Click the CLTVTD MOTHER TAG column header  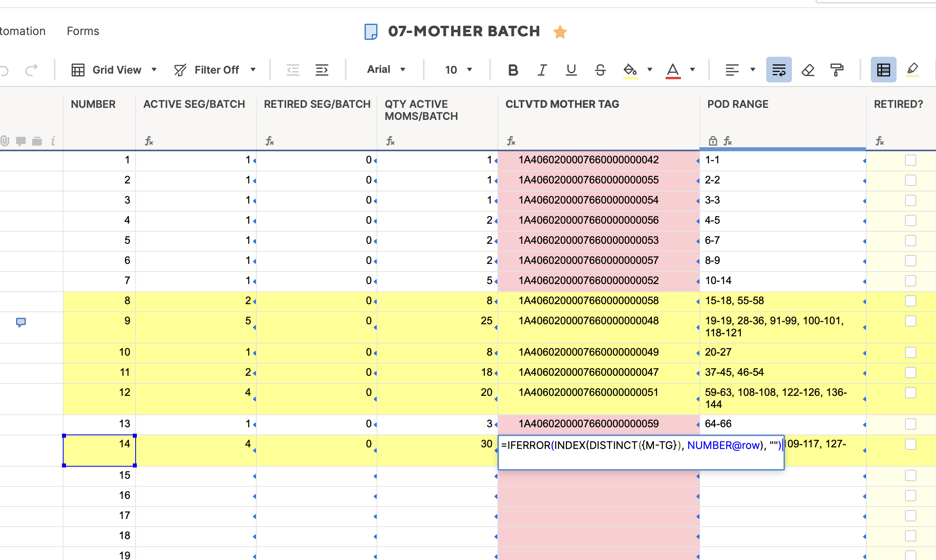(x=562, y=104)
